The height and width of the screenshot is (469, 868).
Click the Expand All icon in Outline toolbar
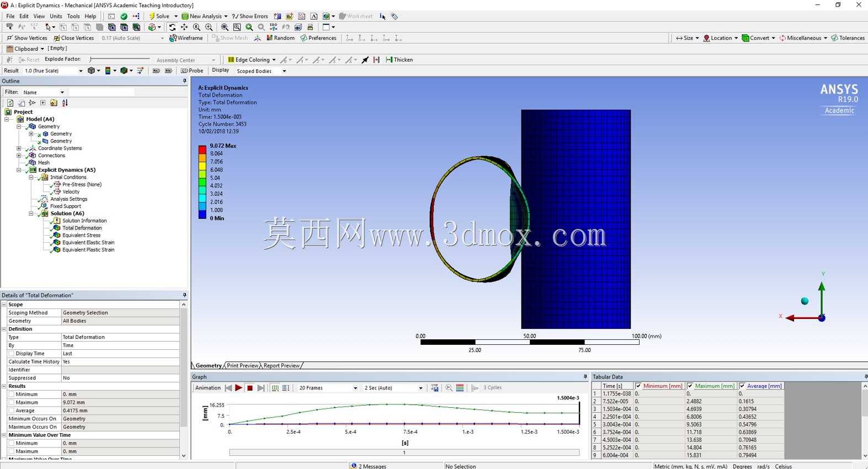pos(42,103)
